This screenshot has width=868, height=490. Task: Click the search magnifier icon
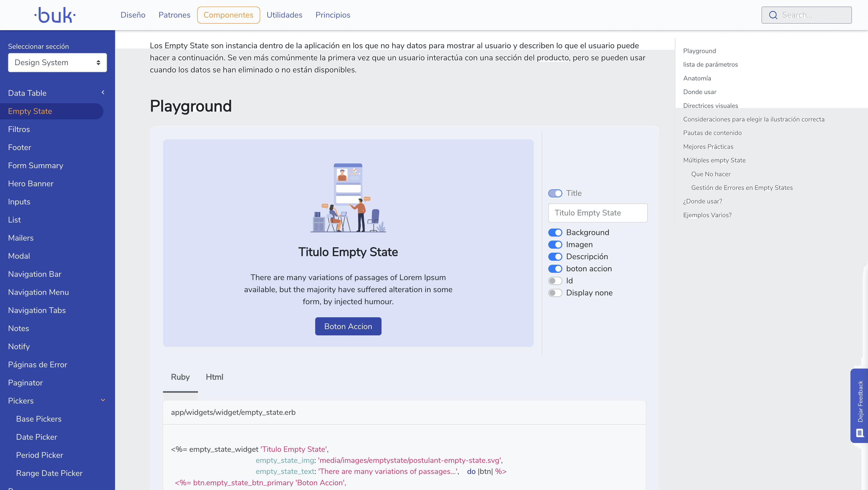773,15
